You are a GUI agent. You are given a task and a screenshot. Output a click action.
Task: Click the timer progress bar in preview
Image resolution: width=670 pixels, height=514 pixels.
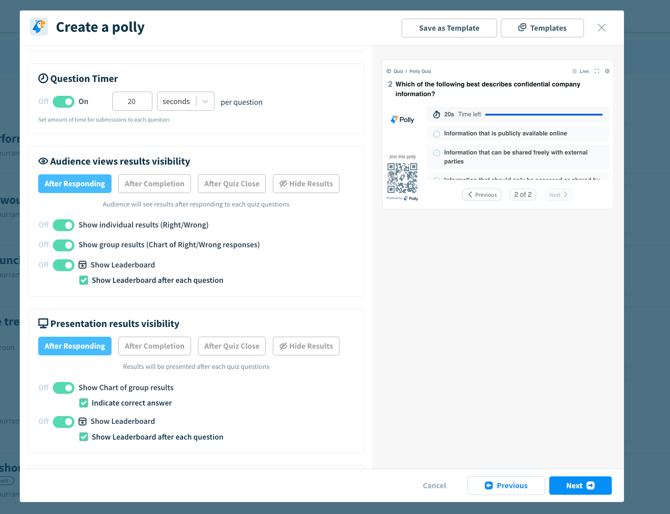(x=543, y=115)
